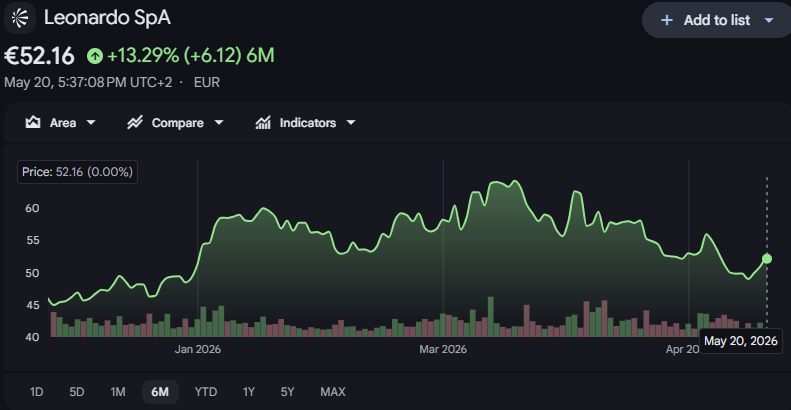
Task: Expand the Compare dropdown arrow
Action: pyautogui.click(x=218, y=123)
